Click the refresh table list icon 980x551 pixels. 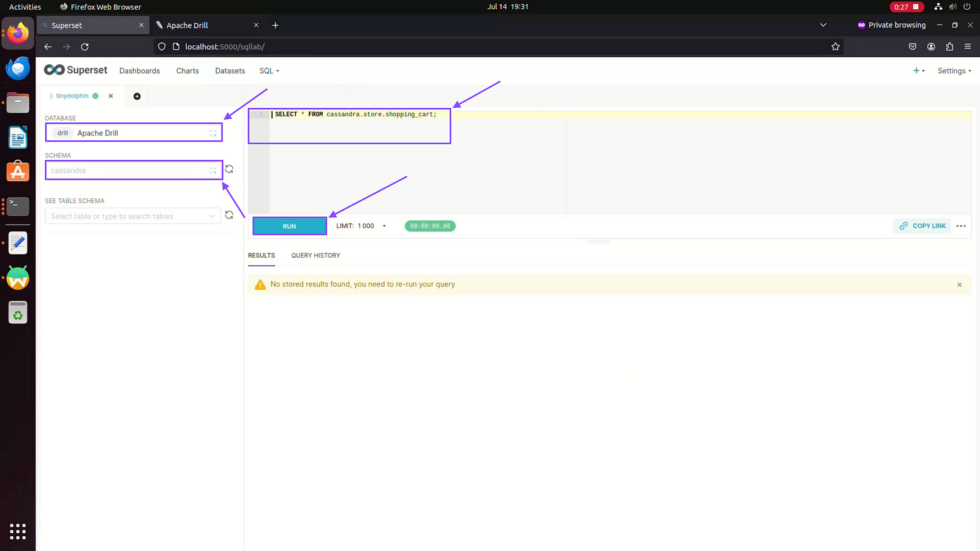229,216
